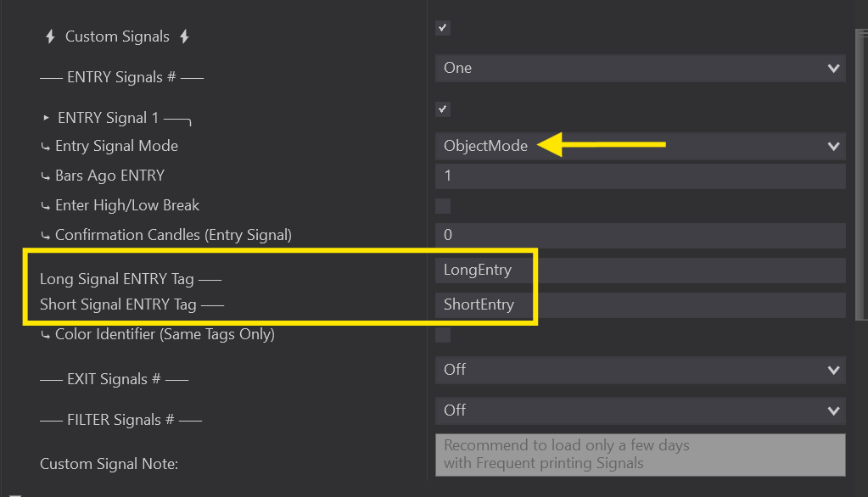This screenshot has width=868, height=497.
Task: Click the vertical scrollbar on the right
Action: [861, 170]
